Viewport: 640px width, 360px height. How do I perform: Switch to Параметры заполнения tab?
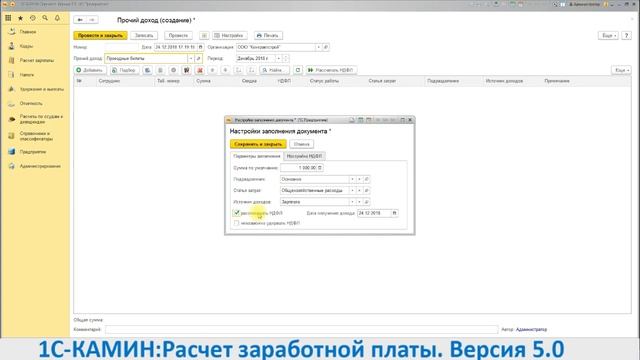[257, 156]
